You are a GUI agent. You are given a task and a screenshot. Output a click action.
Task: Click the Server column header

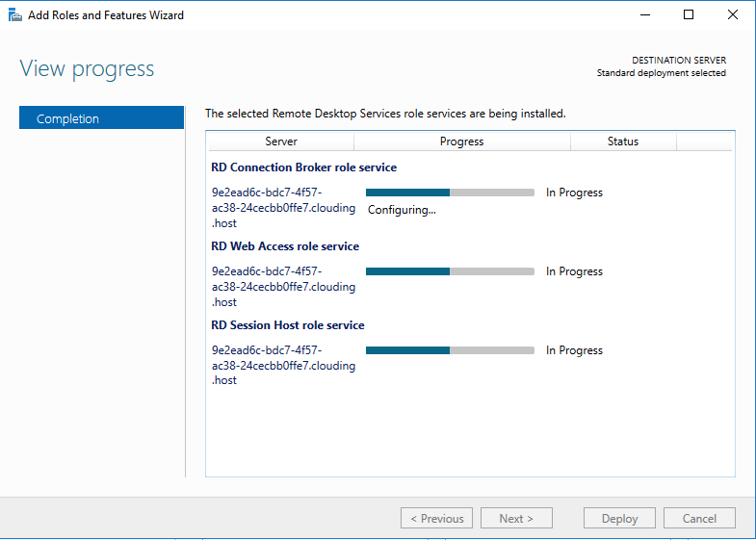point(280,141)
